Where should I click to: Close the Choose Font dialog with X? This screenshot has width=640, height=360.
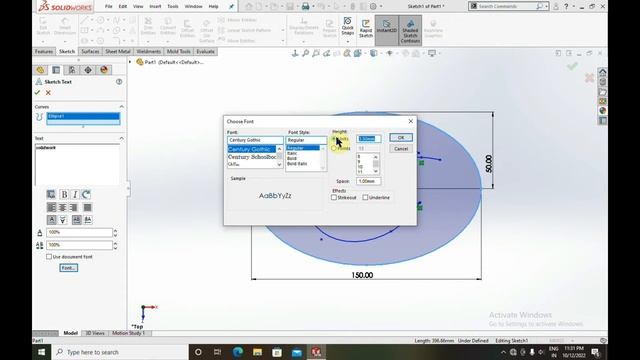411,121
